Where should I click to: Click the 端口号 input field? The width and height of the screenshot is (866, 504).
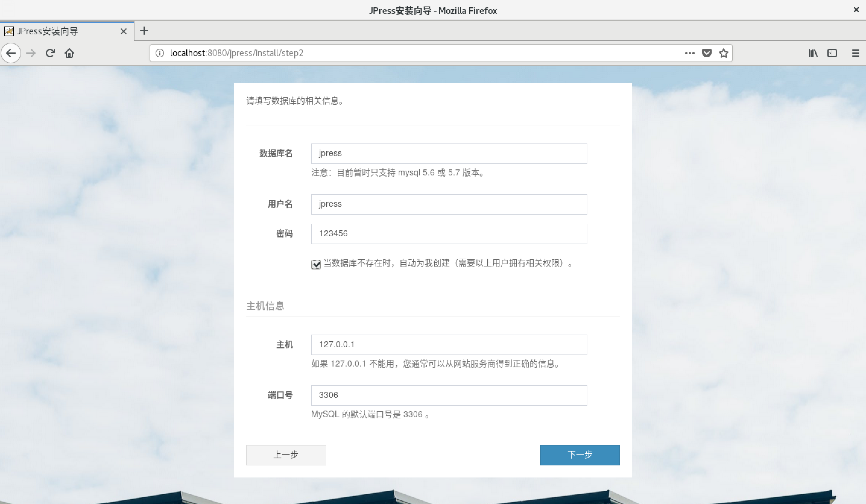tap(448, 395)
